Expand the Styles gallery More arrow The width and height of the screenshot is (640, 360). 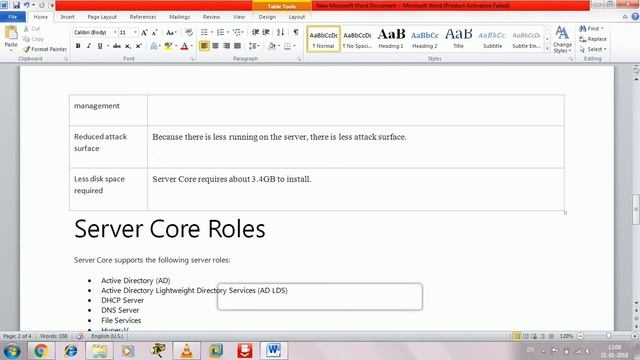pos(547,49)
